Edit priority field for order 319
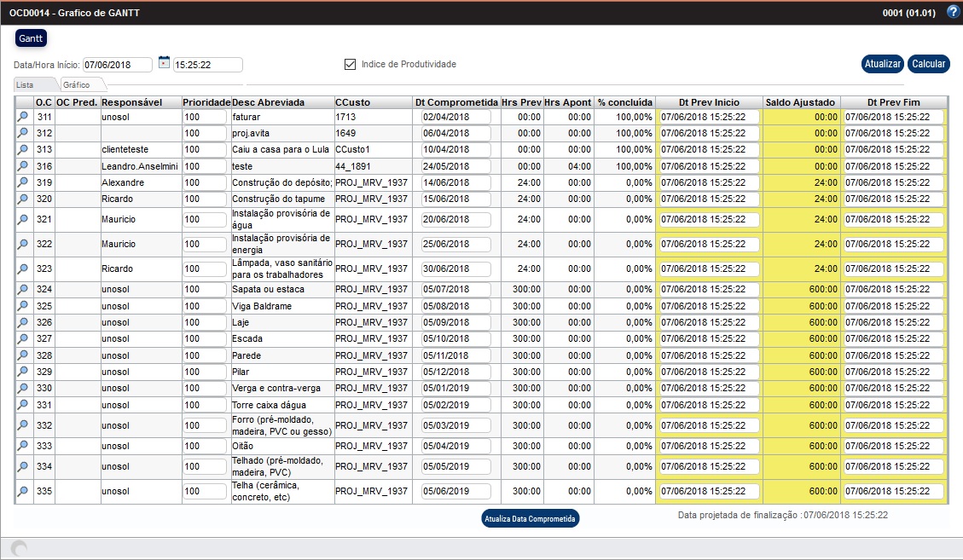This screenshot has width=963, height=560. (204, 182)
